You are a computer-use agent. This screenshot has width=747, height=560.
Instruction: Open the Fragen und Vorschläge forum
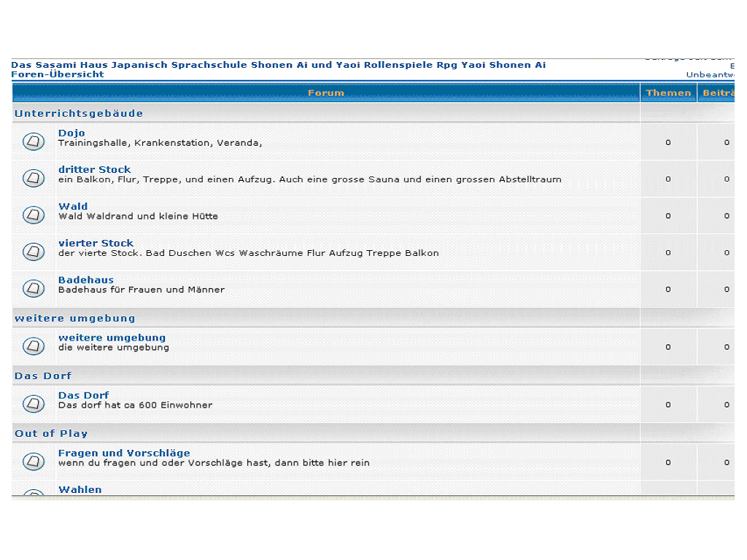124,453
